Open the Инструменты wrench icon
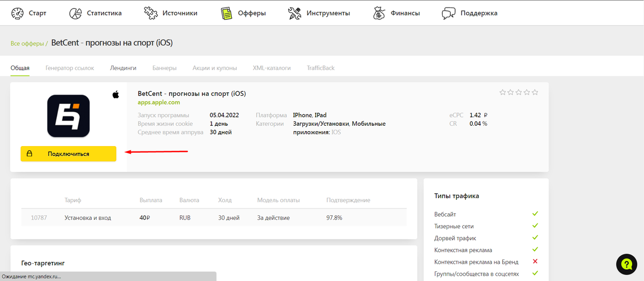Screen dimensions: 644x281 point(295,13)
